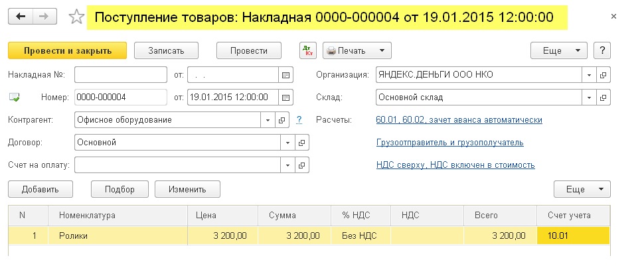The height and width of the screenshot is (266, 644).
Task: Select the row number 1 cell
Action: [29, 236]
